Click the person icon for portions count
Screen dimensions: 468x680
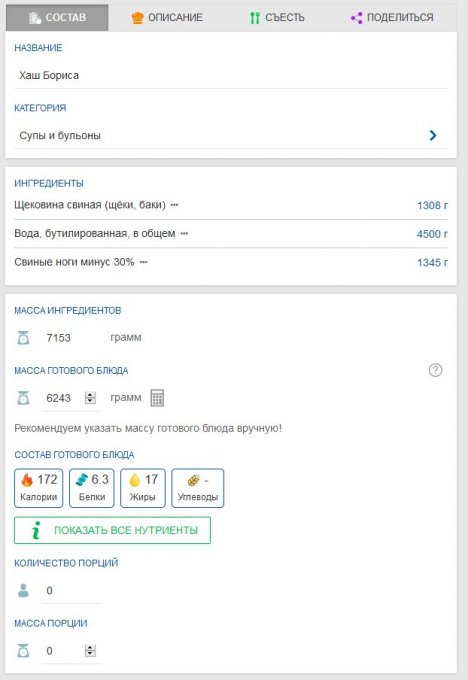pyautogui.click(x=23, y=590)
